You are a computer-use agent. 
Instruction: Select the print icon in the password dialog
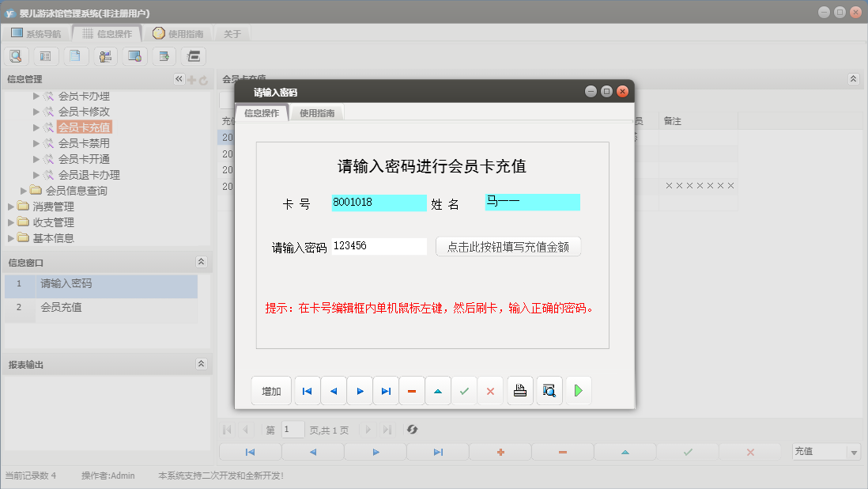click(519, 390)
